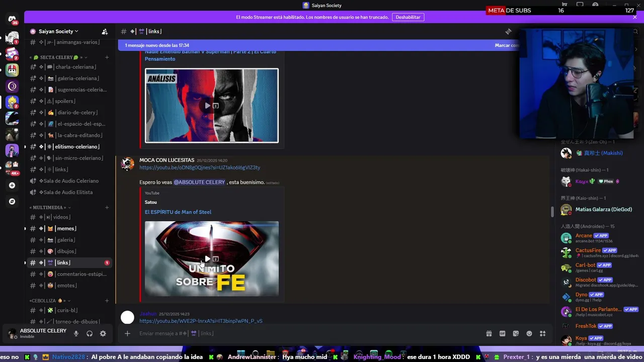Open the apps launcher icon in message bar
This screenshot has height=362, width=644.
point(542,333)
